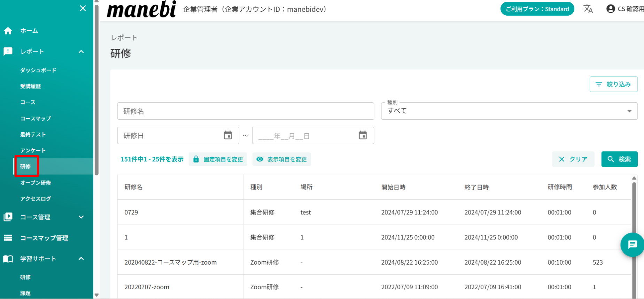This screenshot has height=299, width=644.
Task: Click the 参加人数 column header
Action: pos(605,187)
